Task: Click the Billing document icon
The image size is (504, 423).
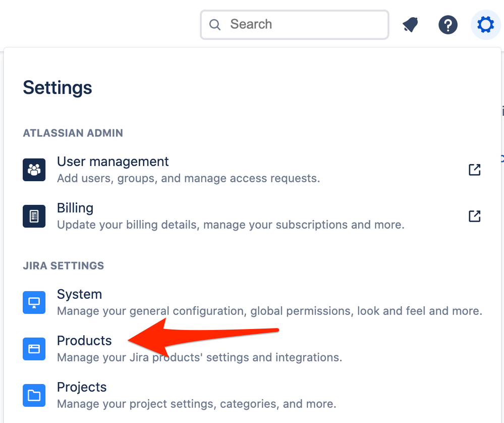Action: pos(34,216)
